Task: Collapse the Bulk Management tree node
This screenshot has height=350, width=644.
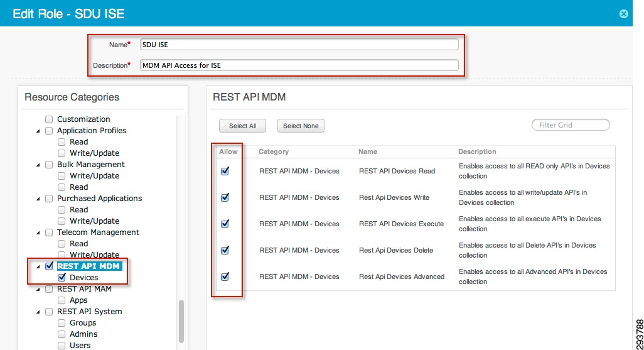Action: [x=38, y=165]
